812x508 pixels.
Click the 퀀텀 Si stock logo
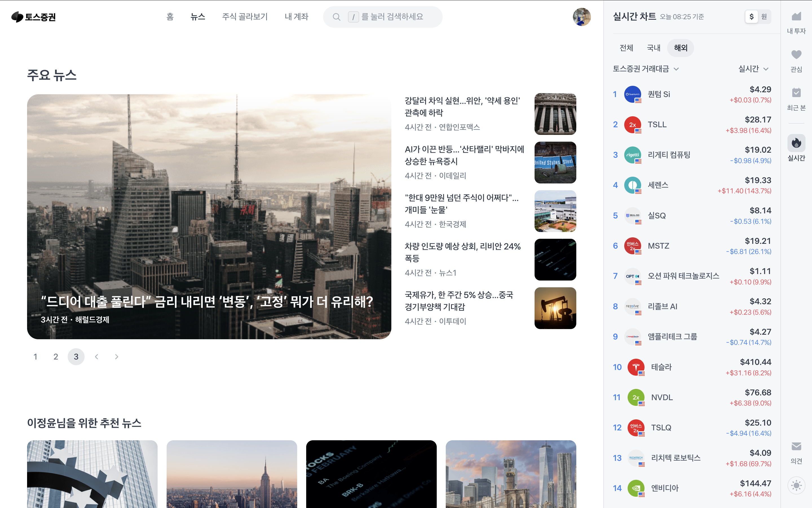[632, 95]
